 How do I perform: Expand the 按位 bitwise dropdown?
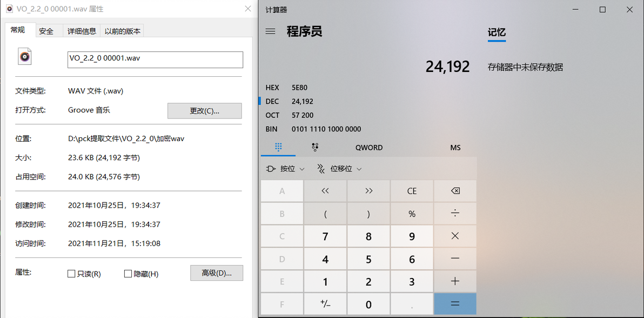click(285, 169)
